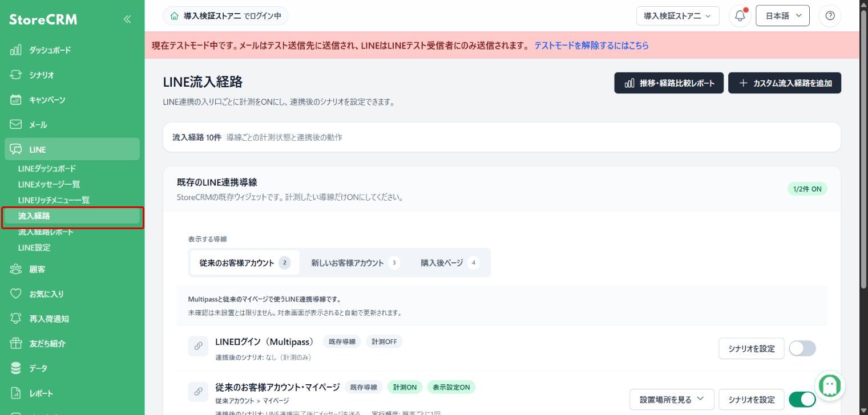The image size is (868, 415).
Task: Click the お気に入り heart icon
Action: 16,294
